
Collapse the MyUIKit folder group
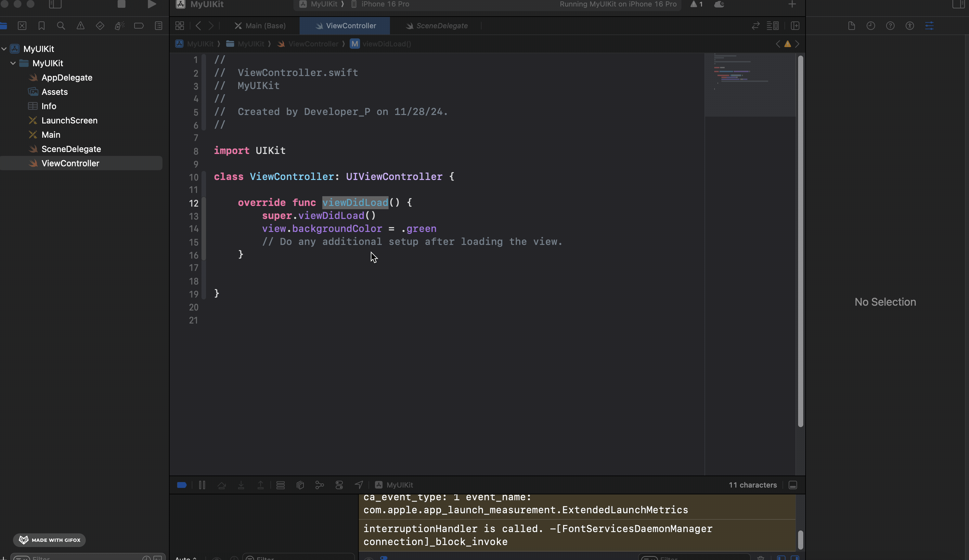tap(13, 63)
